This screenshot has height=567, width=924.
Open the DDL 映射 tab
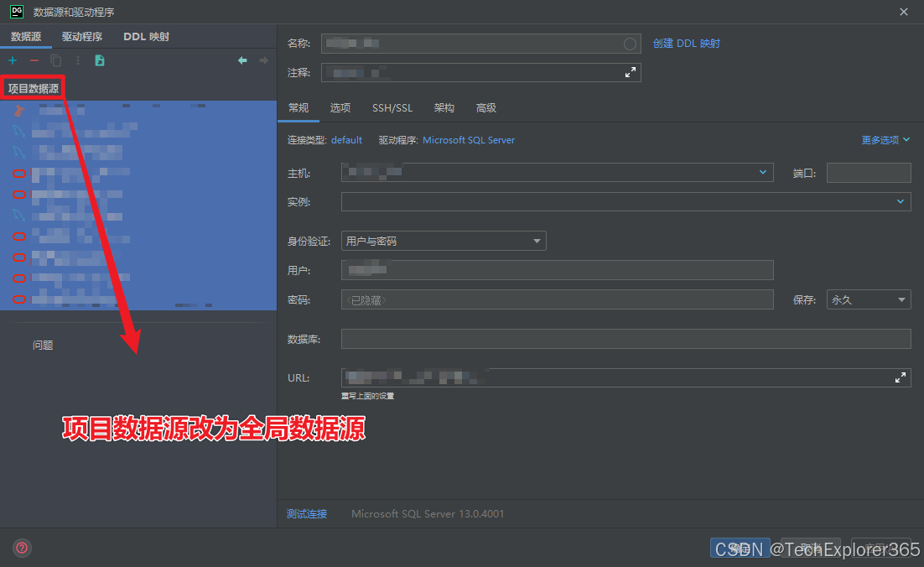[x=146, y=37]
